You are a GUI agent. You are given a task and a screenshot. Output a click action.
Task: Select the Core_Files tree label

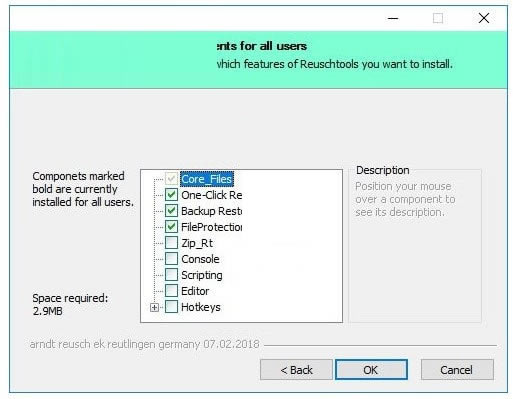(207, 179)
